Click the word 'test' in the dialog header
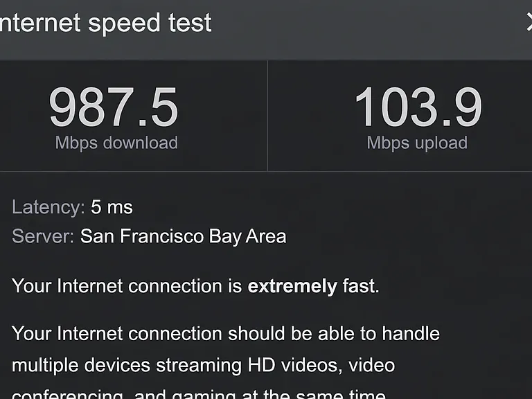This screenshot has height=399, width=532. coord(190,23)
